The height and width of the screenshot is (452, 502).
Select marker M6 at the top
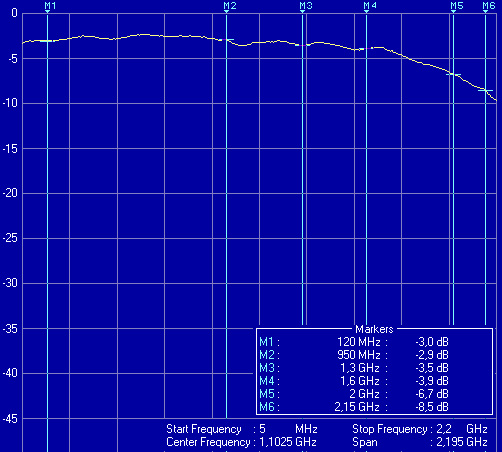click(489, 6)
